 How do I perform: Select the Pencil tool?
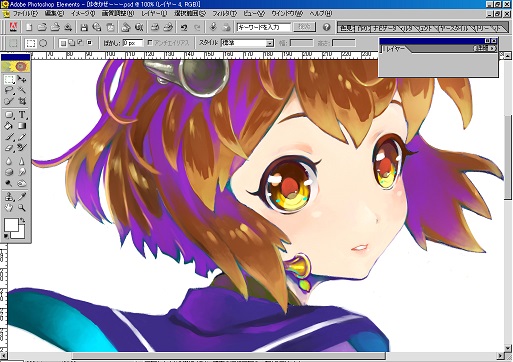point(22,137)
